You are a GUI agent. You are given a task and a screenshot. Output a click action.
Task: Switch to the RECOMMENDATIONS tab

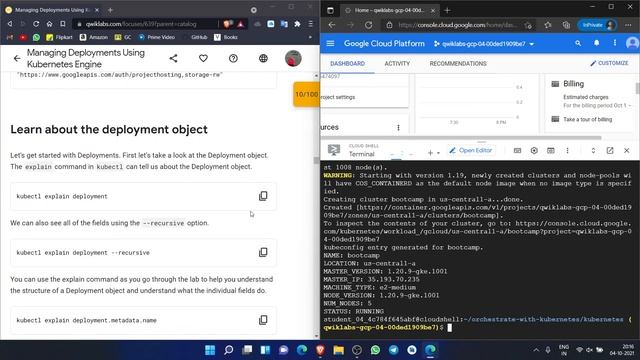click(x=458, y=64)
